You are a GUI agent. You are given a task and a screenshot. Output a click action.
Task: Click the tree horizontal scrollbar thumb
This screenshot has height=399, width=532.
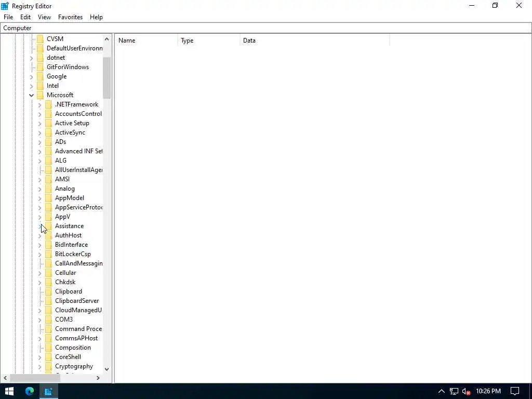(35, 378)
